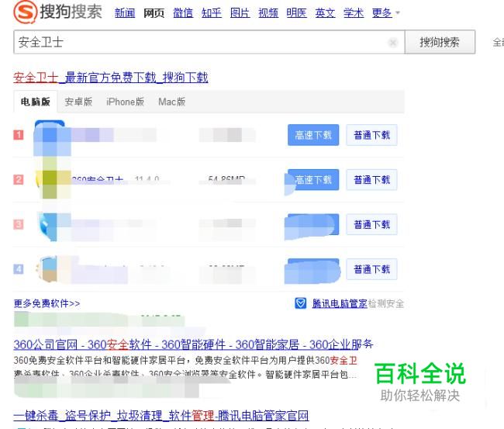The width and height of the screenshot is (504, 429).
Task: Open the 360公司官网 search result
Action: click(193, 344)
